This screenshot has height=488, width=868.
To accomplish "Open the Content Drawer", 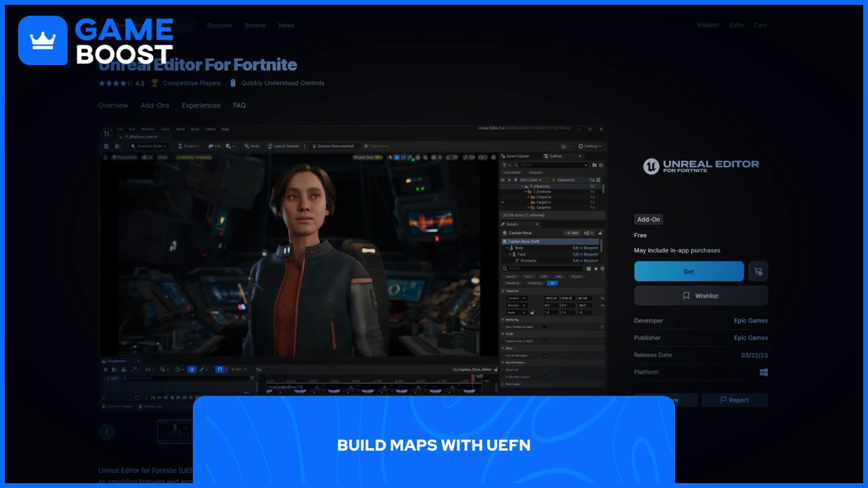I will 118,406.
